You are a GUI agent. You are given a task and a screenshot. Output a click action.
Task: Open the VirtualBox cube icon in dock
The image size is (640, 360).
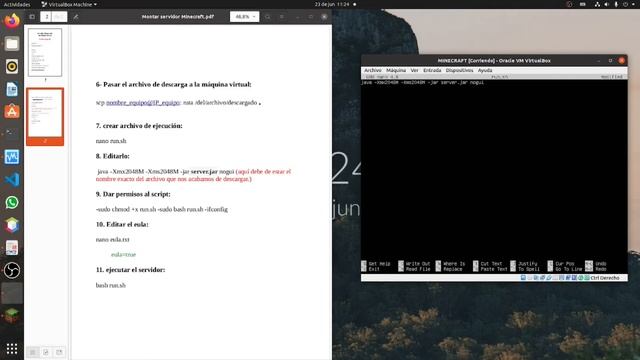(12, 225)
